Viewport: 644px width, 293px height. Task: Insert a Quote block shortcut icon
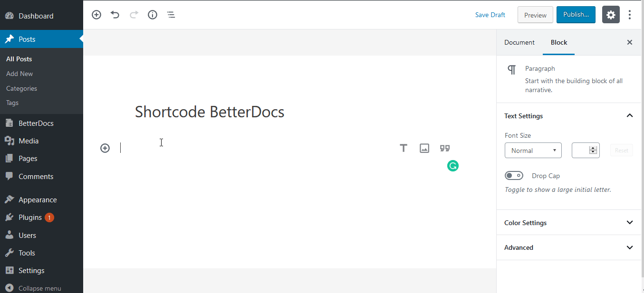[x=445, y=148]
